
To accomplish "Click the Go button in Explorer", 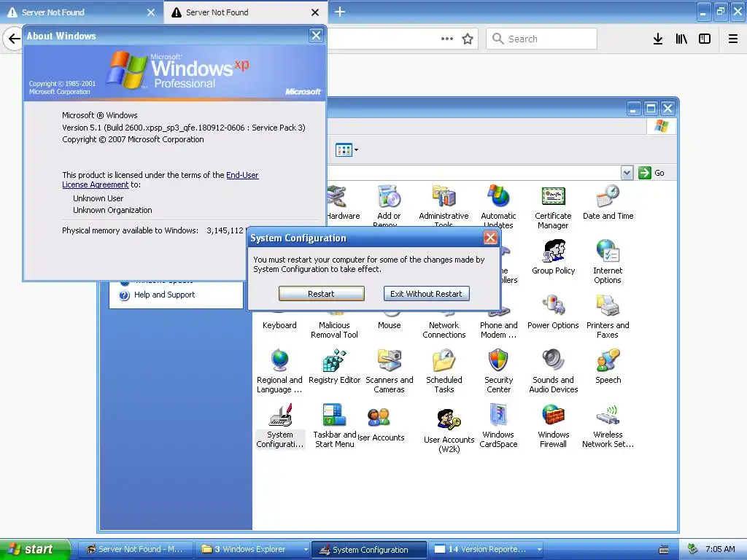I will (x=651, y=173).
